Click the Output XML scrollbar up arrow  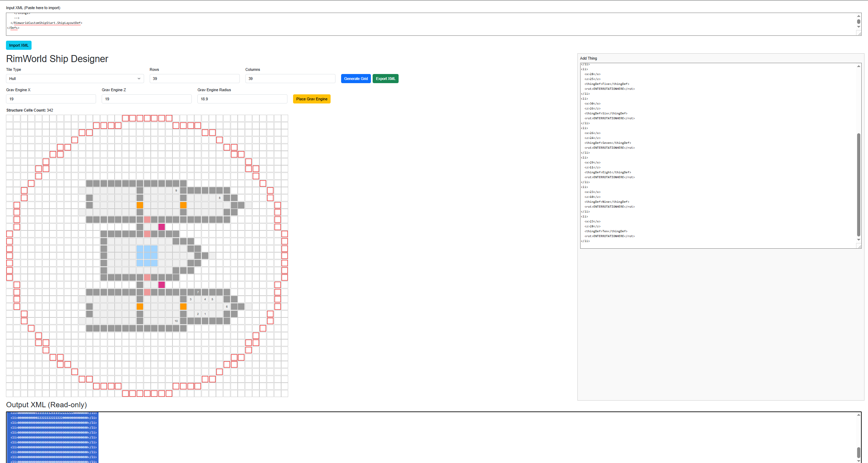[859, 415]
